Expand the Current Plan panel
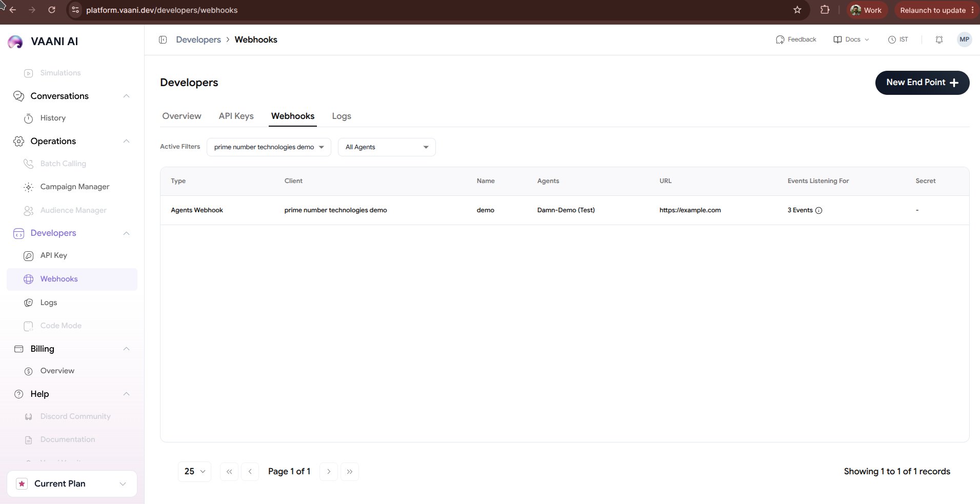This screenshot has width=980, height=504. [72, 484]
